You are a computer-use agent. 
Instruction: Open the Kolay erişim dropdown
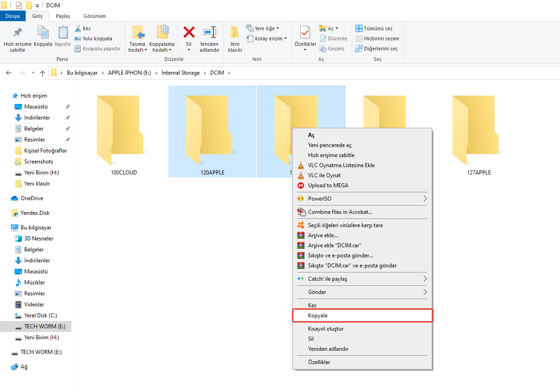[x=267, y=38]
